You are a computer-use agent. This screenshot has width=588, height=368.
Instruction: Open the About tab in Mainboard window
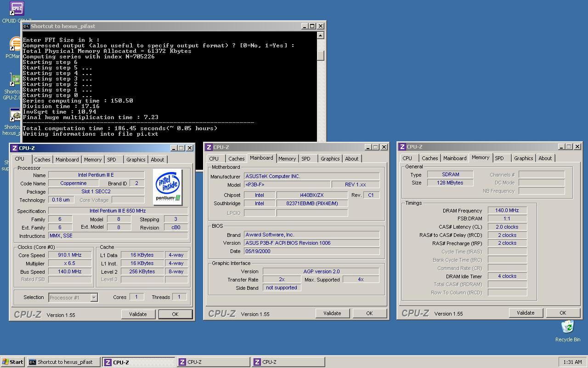click(352, 159)
